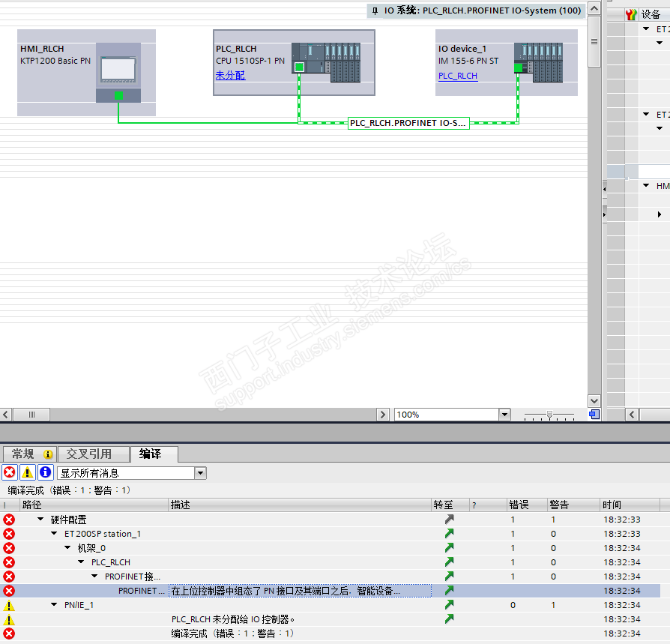
Task: Collapse the PROFINET接... tree row
Action: pos(95,576)
